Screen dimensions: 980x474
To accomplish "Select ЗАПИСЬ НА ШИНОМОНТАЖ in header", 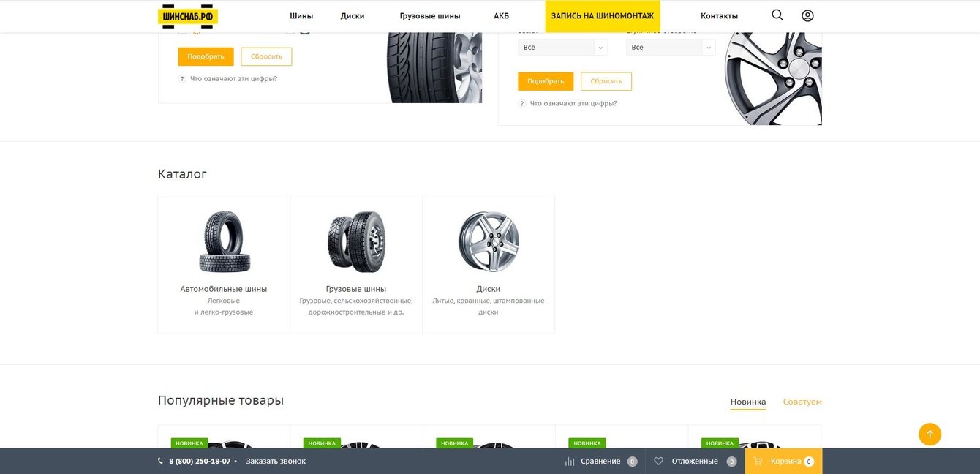I will point(603,16).
